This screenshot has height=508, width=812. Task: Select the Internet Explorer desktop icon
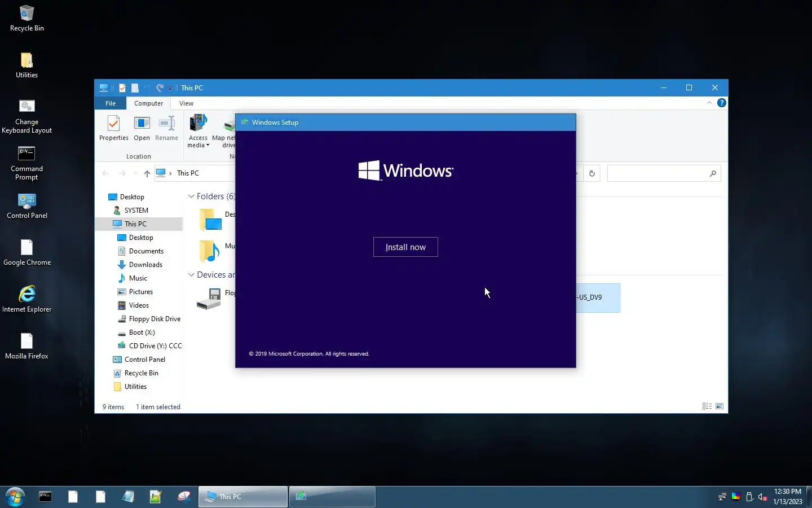(x=27, y=299)
